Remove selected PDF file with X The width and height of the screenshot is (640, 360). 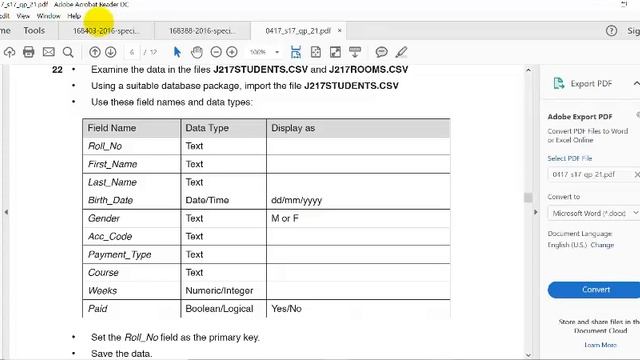[637, 174]
